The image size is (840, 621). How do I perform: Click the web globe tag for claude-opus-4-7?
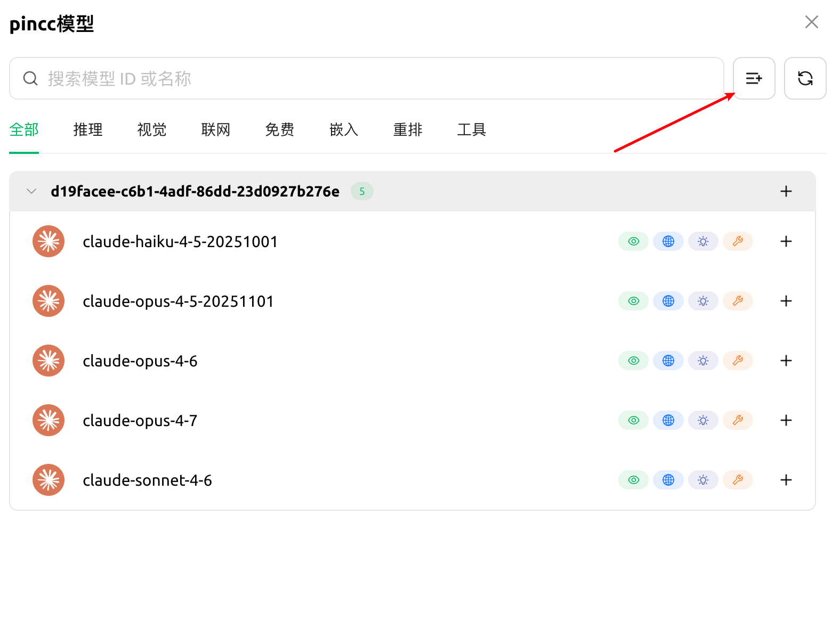(668, 420)
